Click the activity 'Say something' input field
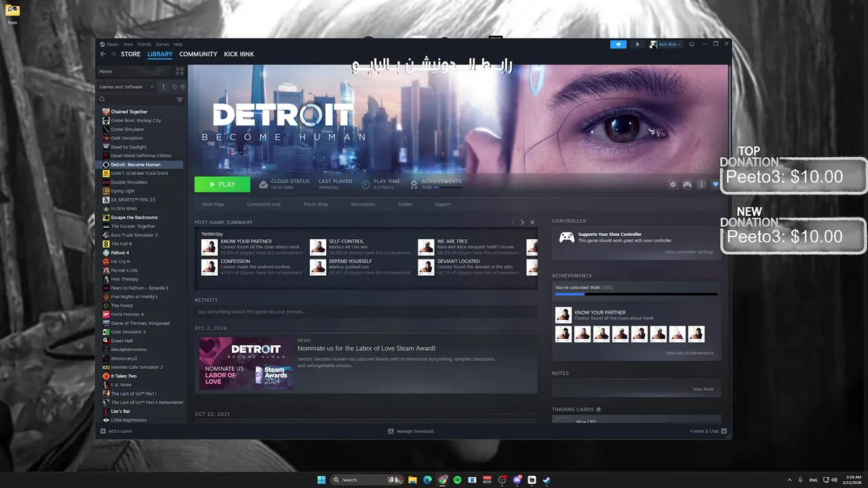The image size is (868, 488). click(366, 312)
